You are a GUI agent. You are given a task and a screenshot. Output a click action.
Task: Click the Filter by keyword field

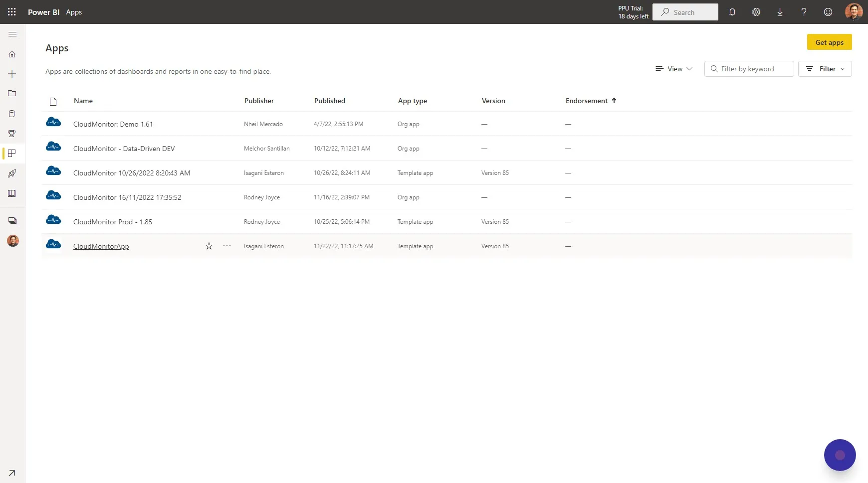tap(749, 69)
